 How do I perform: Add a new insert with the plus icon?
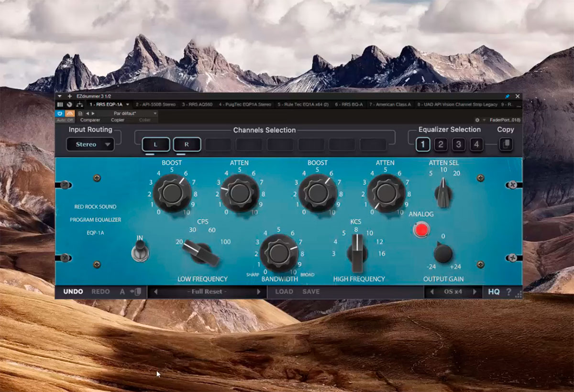click(69, 96)
